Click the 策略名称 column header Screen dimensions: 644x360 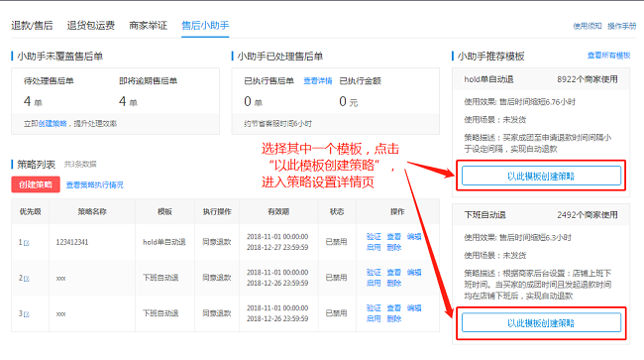tap(92, 211)
